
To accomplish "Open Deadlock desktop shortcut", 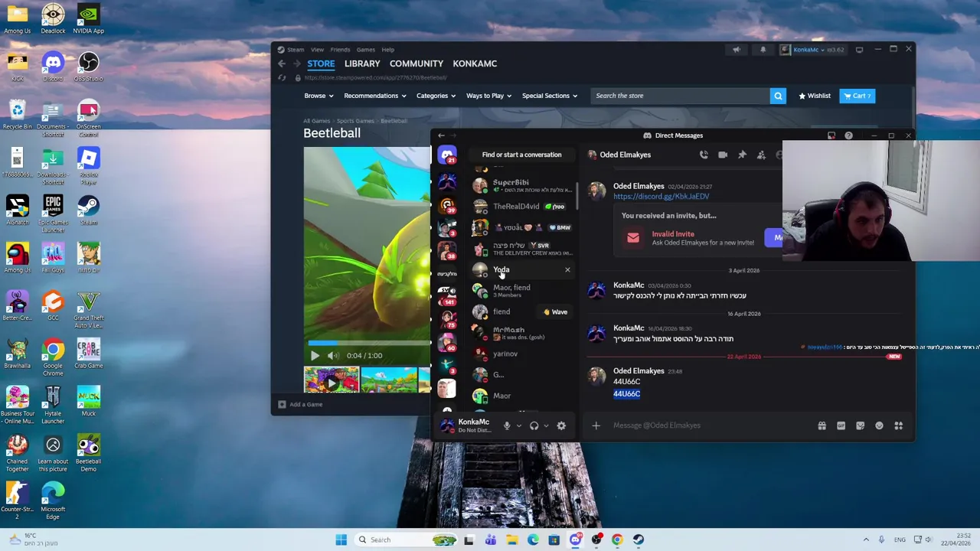I will point(53,20).
